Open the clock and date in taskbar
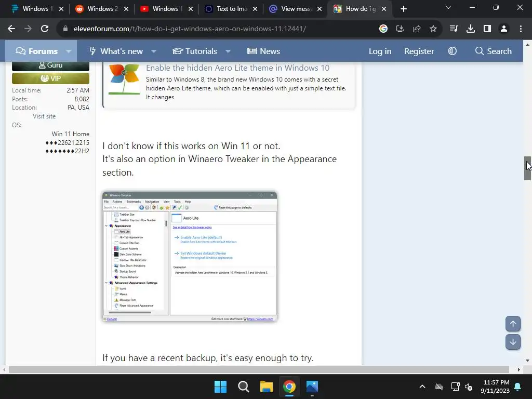Viewport: 532px width, 399px height. click(x=495, y=387)
